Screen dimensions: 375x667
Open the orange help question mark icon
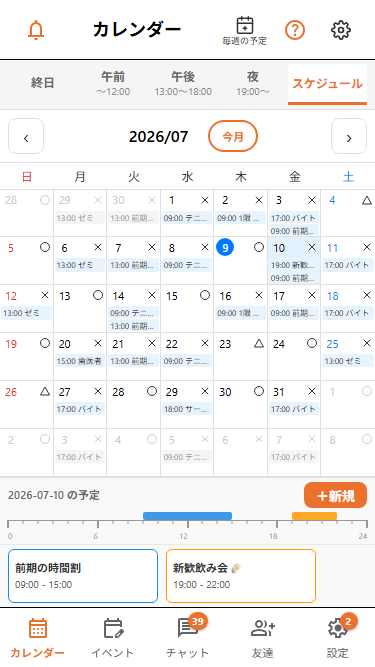click(x=295, y=30)
